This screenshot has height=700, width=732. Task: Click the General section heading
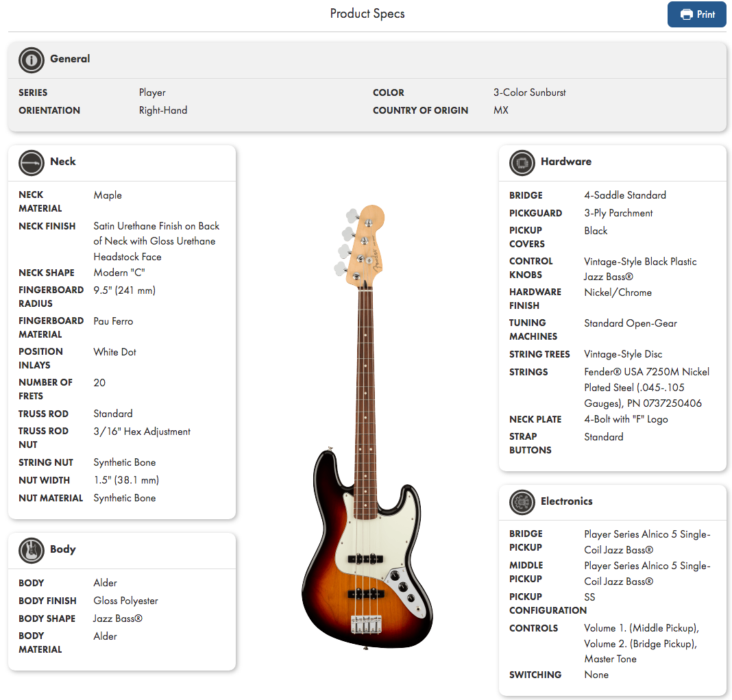pos(70,59)
